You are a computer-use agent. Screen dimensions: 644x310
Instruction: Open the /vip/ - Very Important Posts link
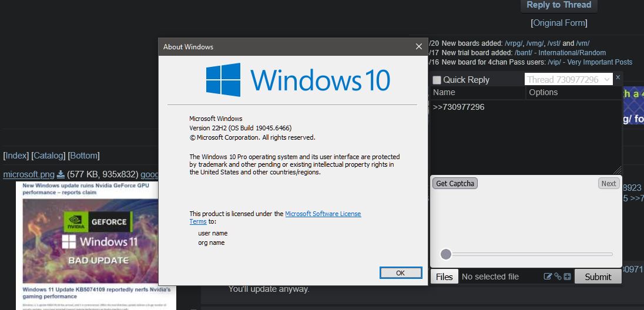(590, 62)
